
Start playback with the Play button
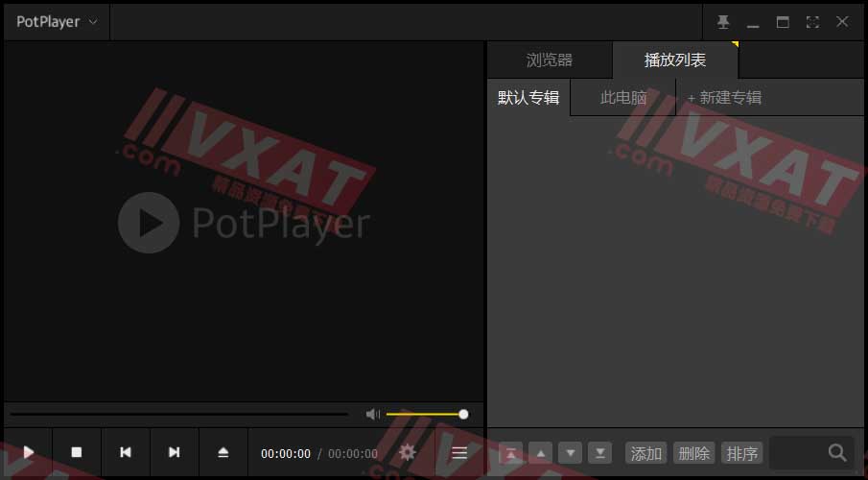[x=28, y=452]
